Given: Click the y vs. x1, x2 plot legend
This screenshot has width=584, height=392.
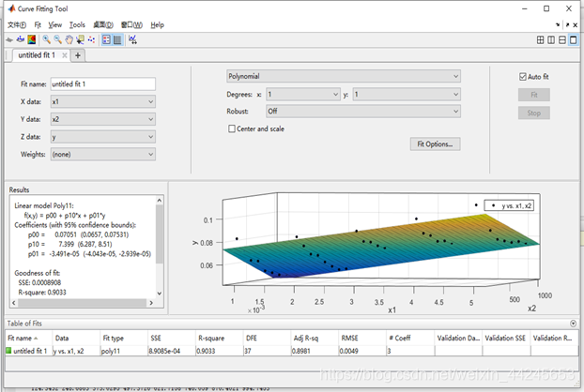Looking at the screenshot, I should tap(509, 205).
